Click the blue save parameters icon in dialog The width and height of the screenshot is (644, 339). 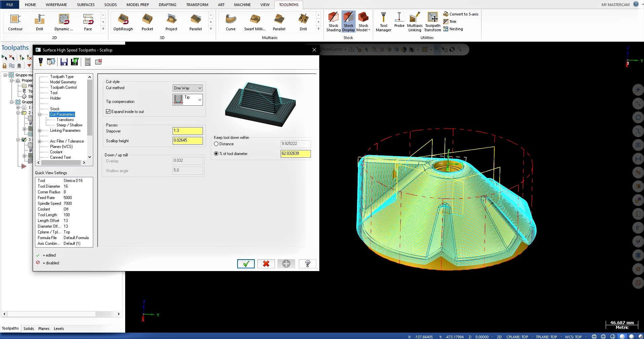[64, 62]
